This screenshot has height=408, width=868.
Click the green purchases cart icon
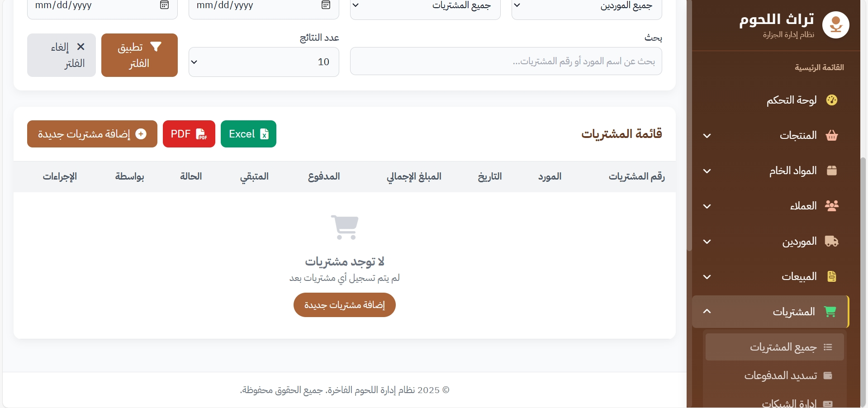830,312
